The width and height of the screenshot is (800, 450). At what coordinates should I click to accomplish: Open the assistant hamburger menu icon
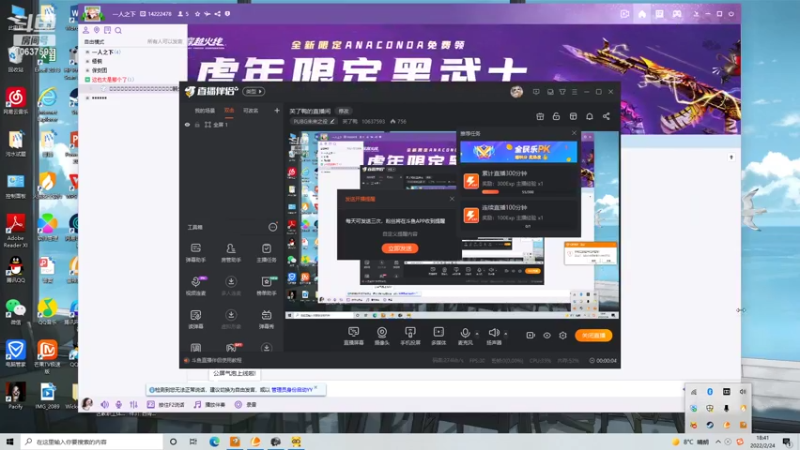pyautogui.click(x=574, y=92)
